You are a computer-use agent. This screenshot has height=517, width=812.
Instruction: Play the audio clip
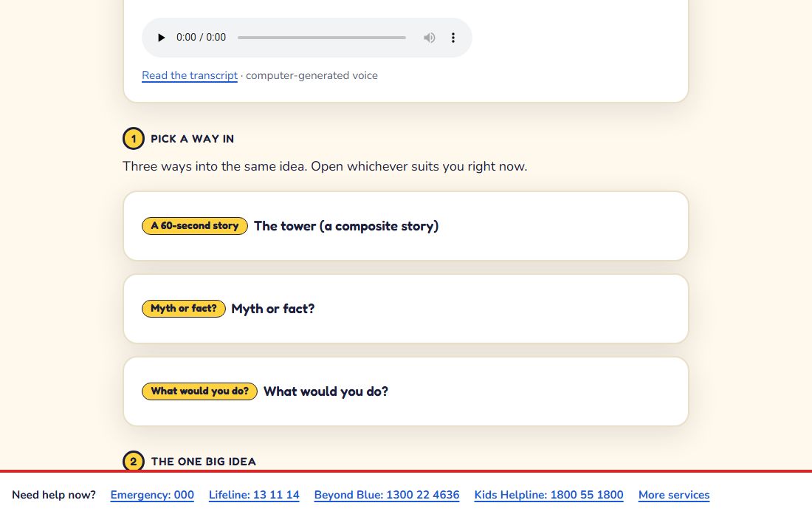click(x=161, y=38)
